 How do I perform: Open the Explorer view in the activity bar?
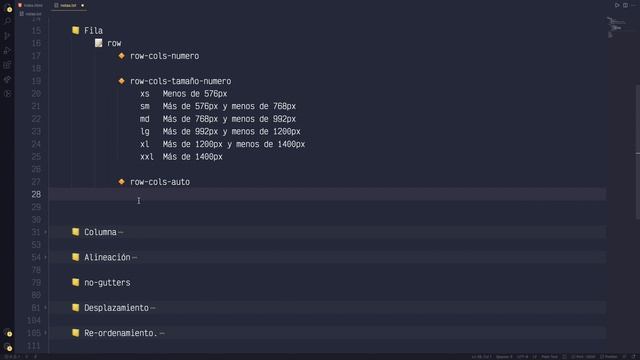pos(8,8)
